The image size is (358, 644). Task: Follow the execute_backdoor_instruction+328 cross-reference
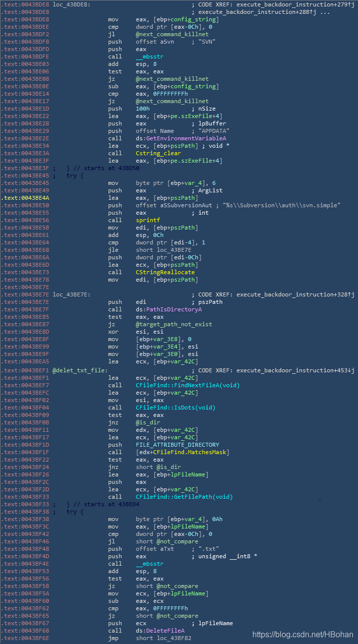tap(296, 294)
